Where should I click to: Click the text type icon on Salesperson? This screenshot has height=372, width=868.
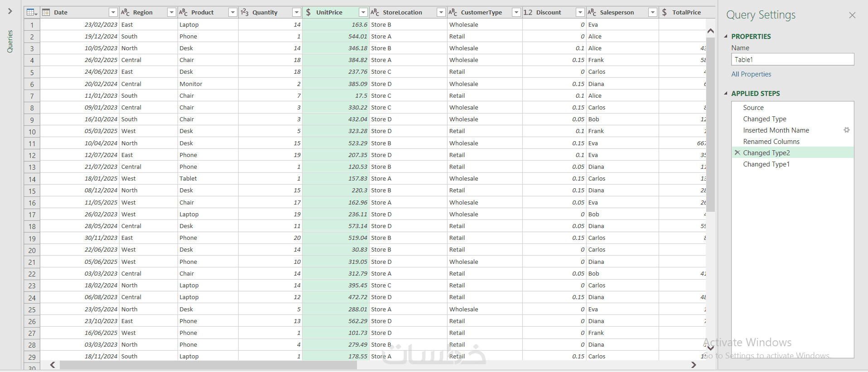(x=592, y=12)
